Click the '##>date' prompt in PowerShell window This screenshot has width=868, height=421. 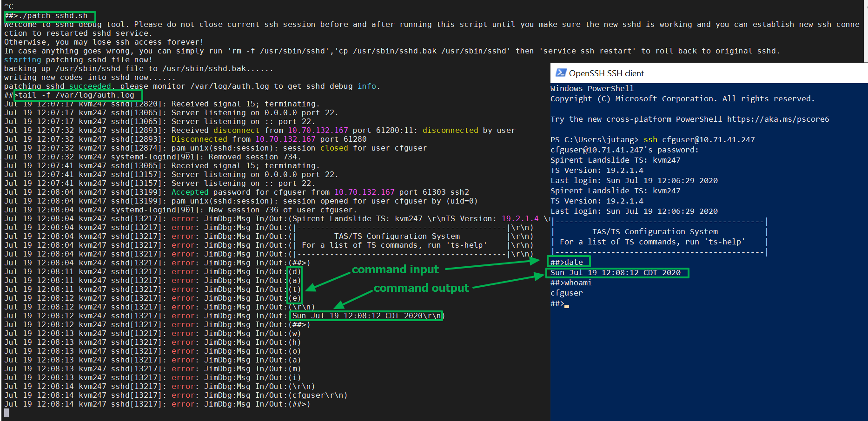pyautogui.click(x=567, y=262)
